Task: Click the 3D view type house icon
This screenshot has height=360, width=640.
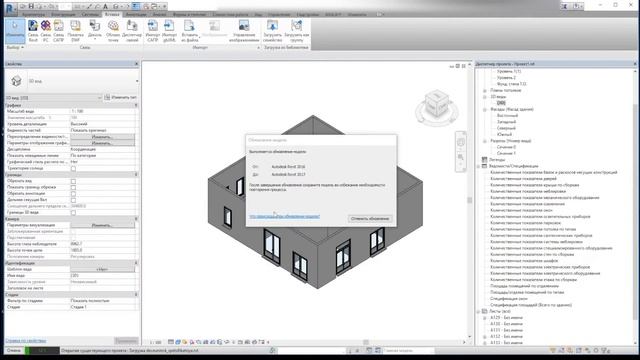Action: tap(16, 81)
